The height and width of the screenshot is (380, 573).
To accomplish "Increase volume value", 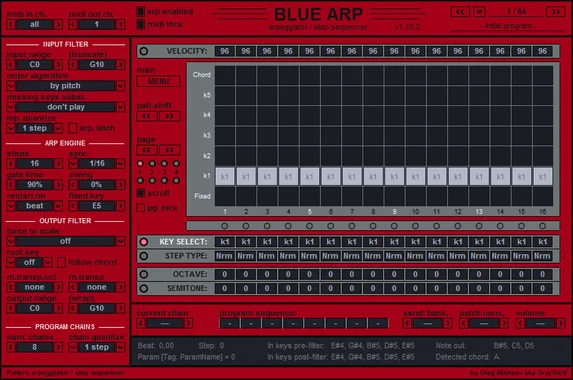I will coord(560,323).
